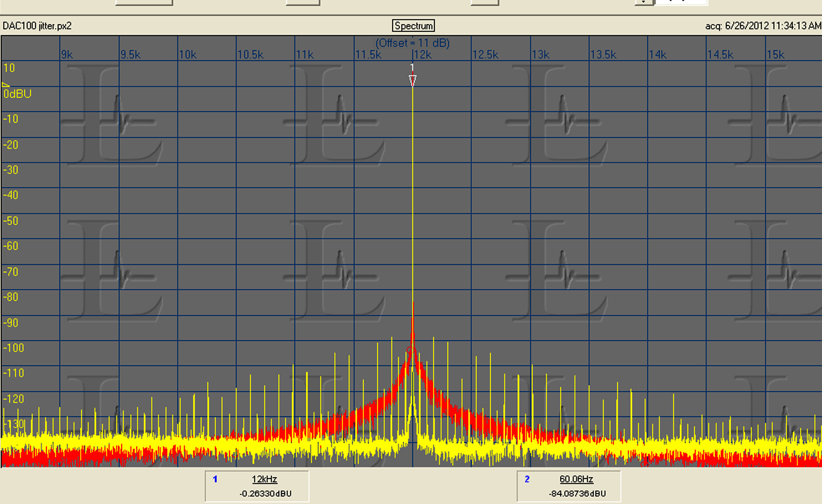Click the 12k frequency axis label

423,55
